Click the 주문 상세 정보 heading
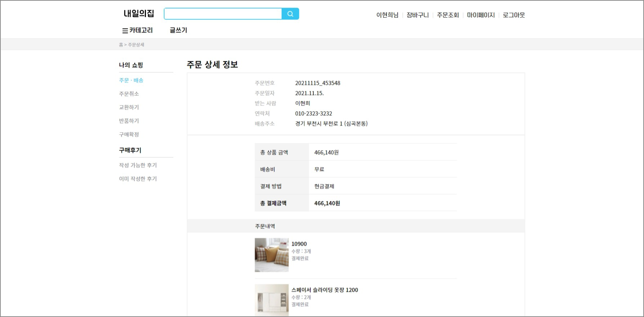Image resolution: width=644 pixels, height=317 pixels. [213, 64]
